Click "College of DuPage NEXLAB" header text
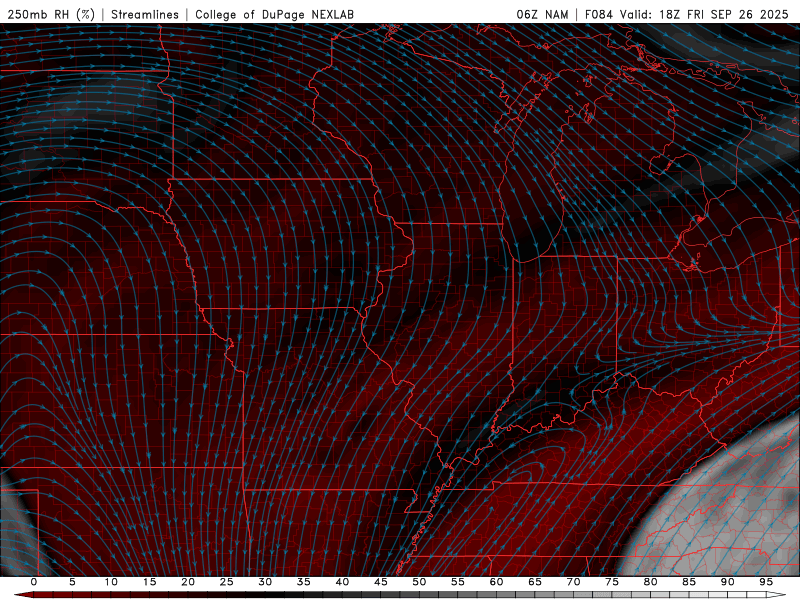The width and height of the screenshot is (800, 600). click(x=274, y=14)
